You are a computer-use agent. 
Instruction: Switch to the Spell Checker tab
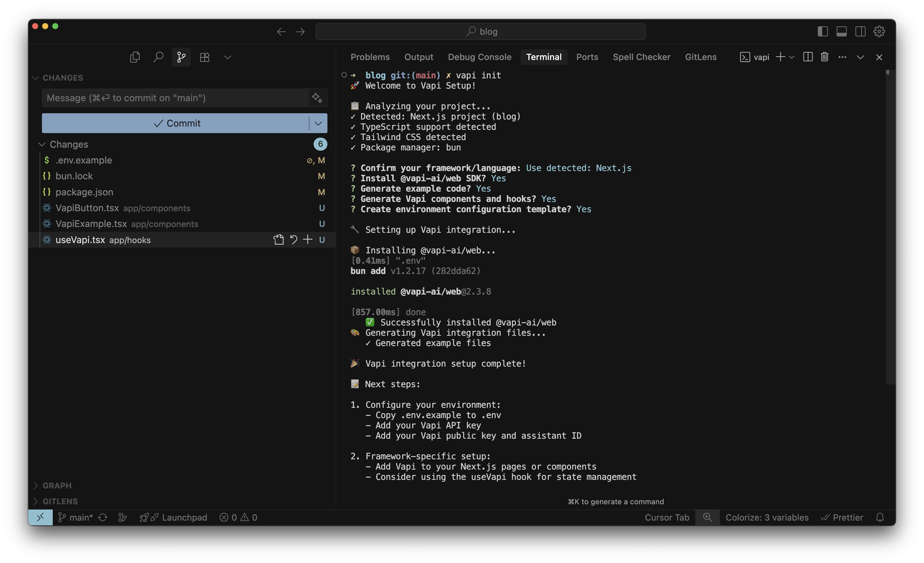pyautogui.click(x=641, y=57)
